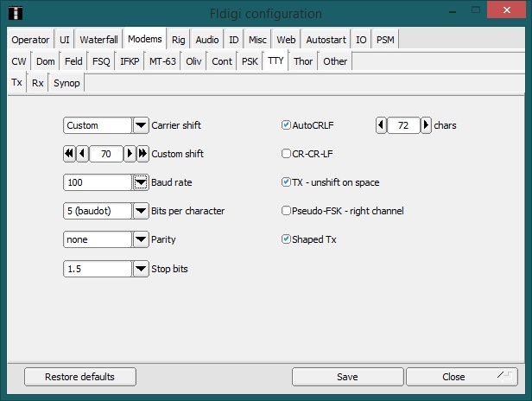The height and width of the screenshot is (401, 532).
Task: Switch to the PSM tab
Action: click(x=385, y=40)
